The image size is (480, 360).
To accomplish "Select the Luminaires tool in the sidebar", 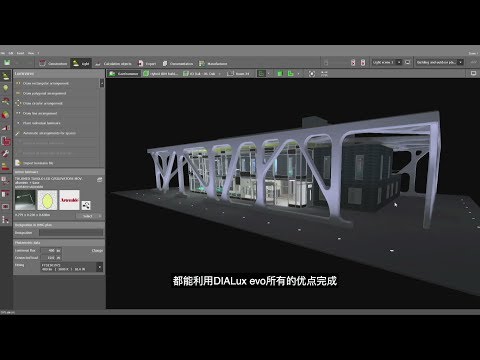I will click(x=6, y=76).
